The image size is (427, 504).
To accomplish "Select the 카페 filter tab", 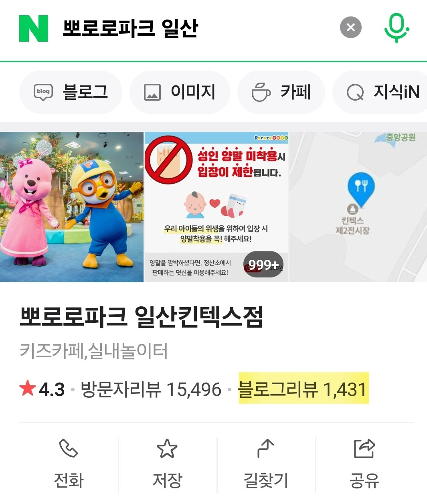I will [281, 92].
